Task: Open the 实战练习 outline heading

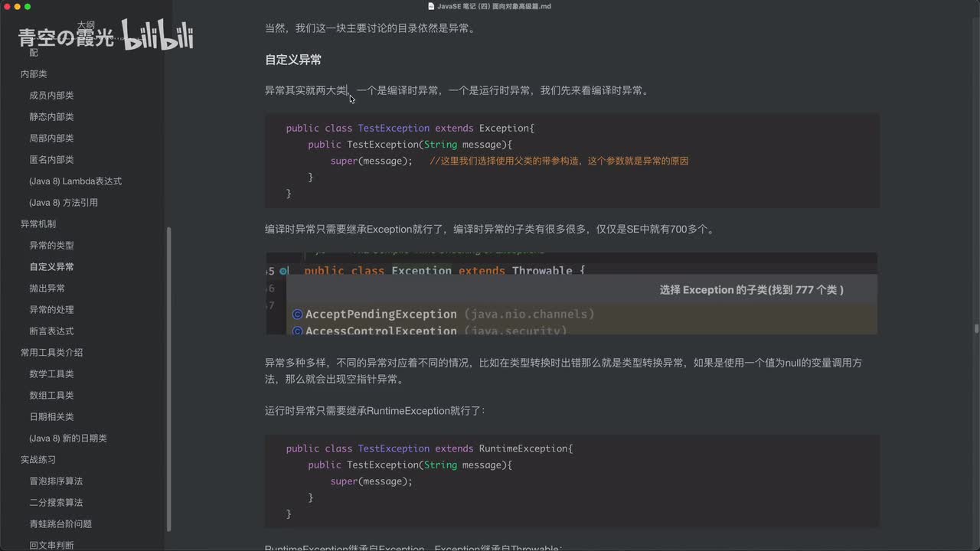Action: [x=38, y=460]
